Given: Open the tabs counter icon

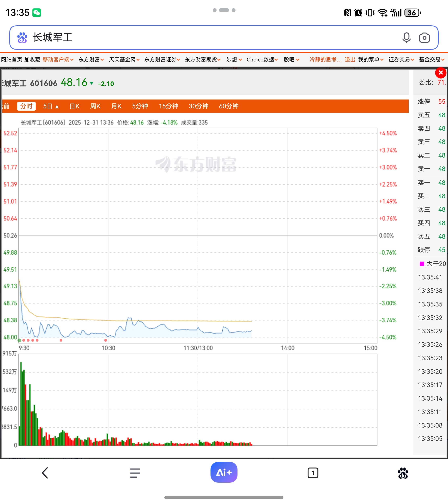Looking at the screenshot, I should [x=313, y=473].
